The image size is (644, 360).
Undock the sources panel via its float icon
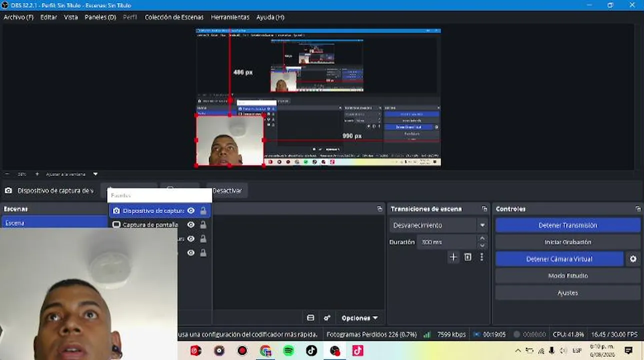click(x=379, y=209)
